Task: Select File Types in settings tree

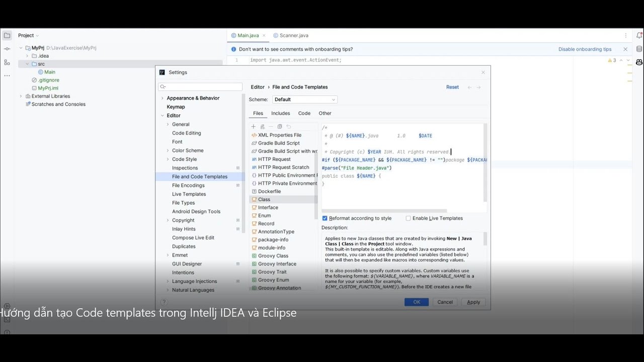Action: point(183,203)
